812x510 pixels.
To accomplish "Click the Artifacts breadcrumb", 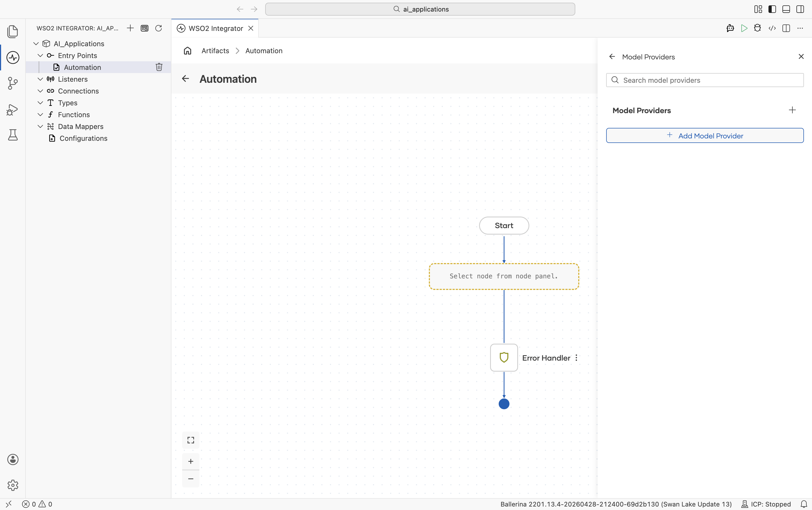I will click(x=215, y=51).
